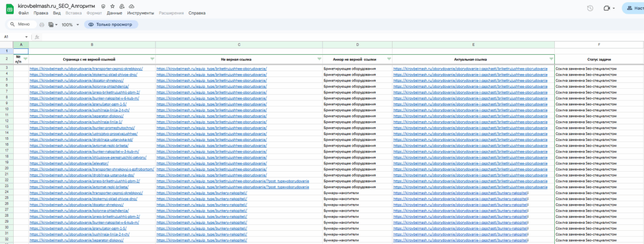Expand the 100% zoom dropdown

point(70,25)
